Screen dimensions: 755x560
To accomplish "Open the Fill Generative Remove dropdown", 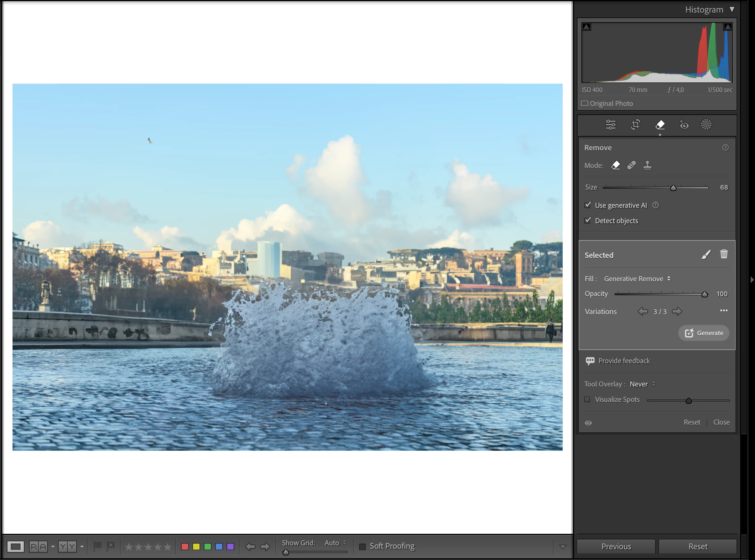I will point(637,279).
